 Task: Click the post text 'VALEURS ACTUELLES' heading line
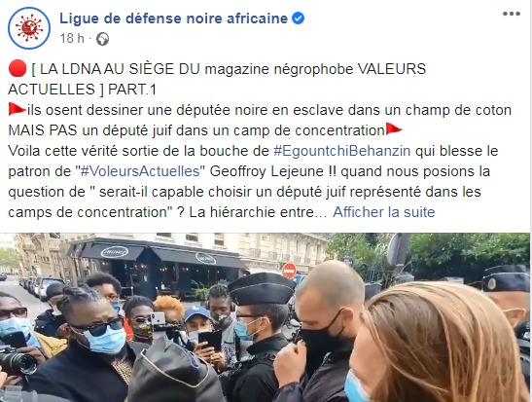coord(217,79)
